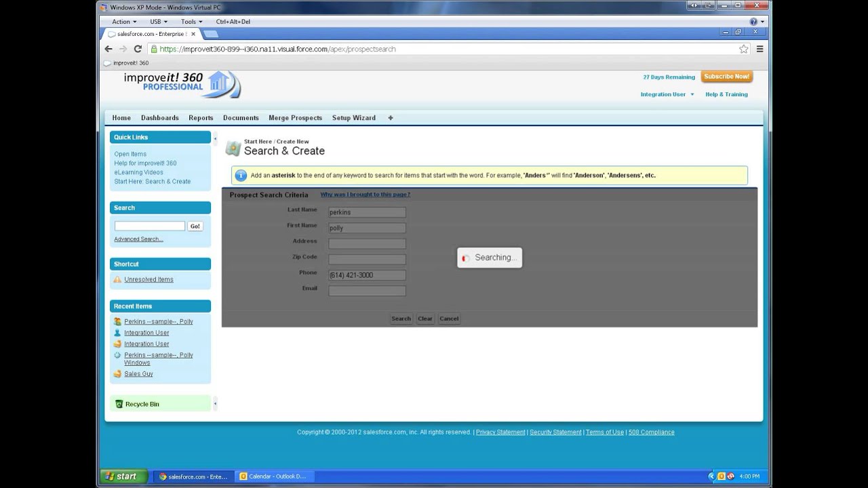Click the icon beside Sales Guy

[117, 373]
